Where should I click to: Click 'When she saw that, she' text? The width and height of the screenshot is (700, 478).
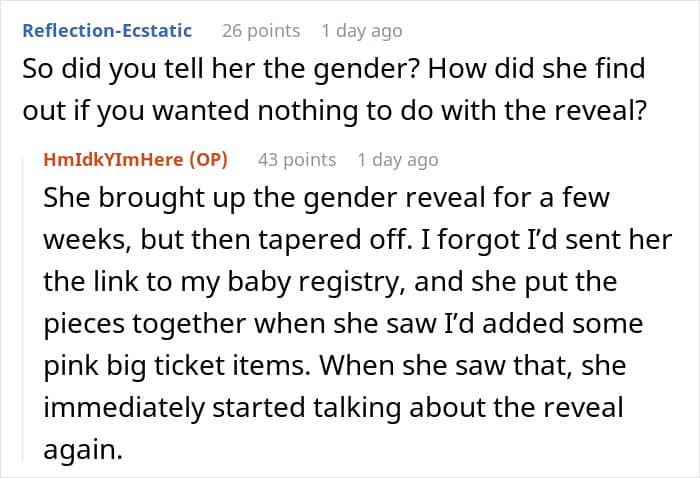click(x=472, y=366)
